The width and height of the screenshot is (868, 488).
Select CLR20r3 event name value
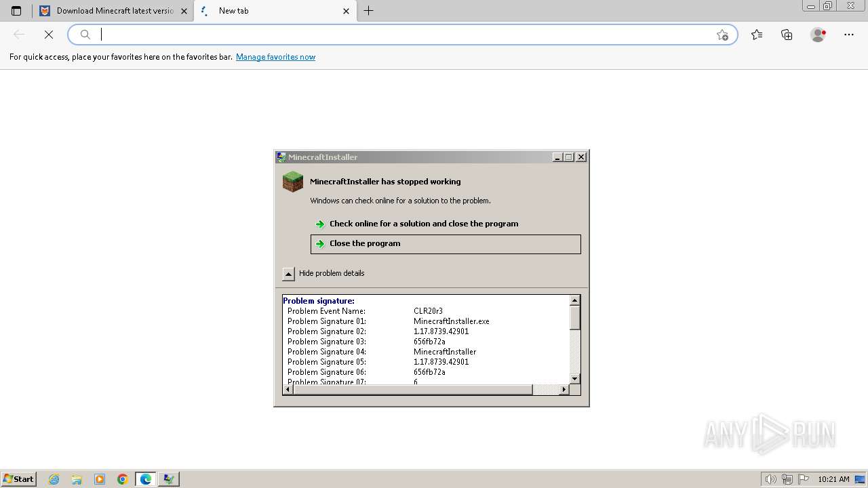[428, 311]
